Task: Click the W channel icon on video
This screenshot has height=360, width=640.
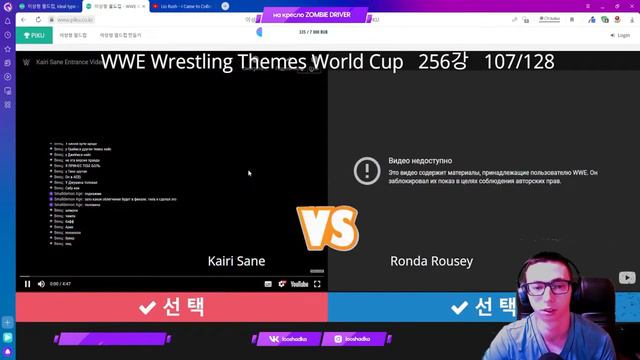Action: pyautogui.click(x=26, y=62)
